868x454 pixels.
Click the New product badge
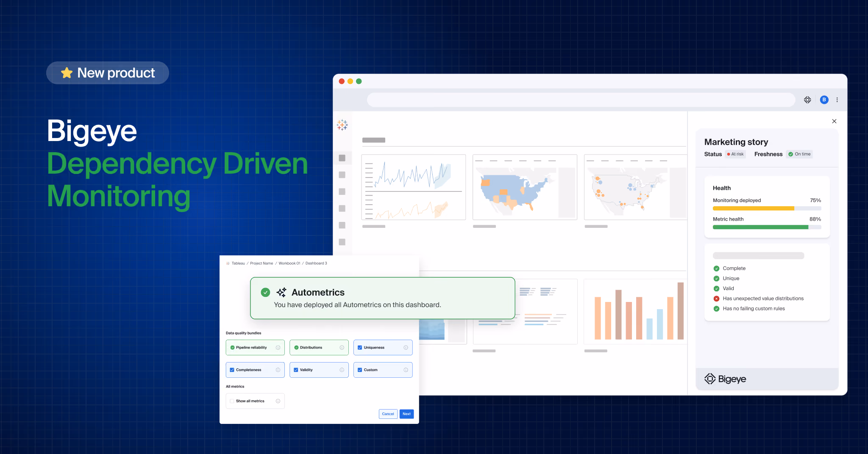click(x=108, y=73)
